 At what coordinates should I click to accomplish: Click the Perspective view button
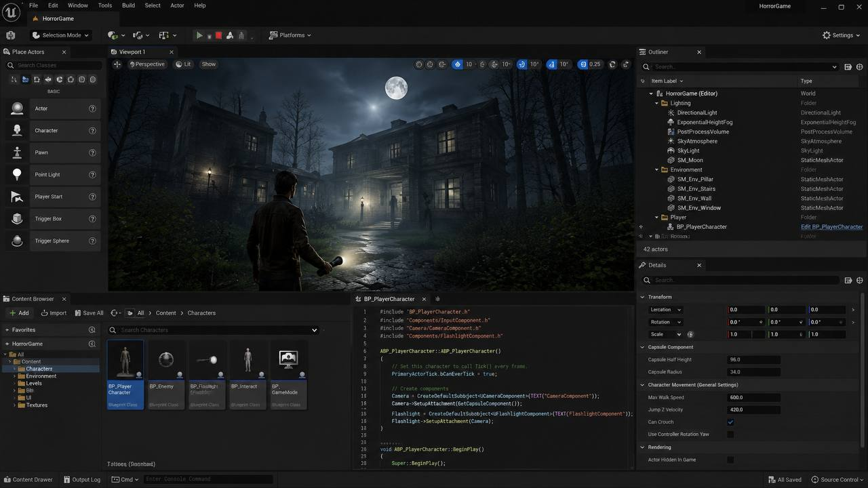click(x=147, y=64)
